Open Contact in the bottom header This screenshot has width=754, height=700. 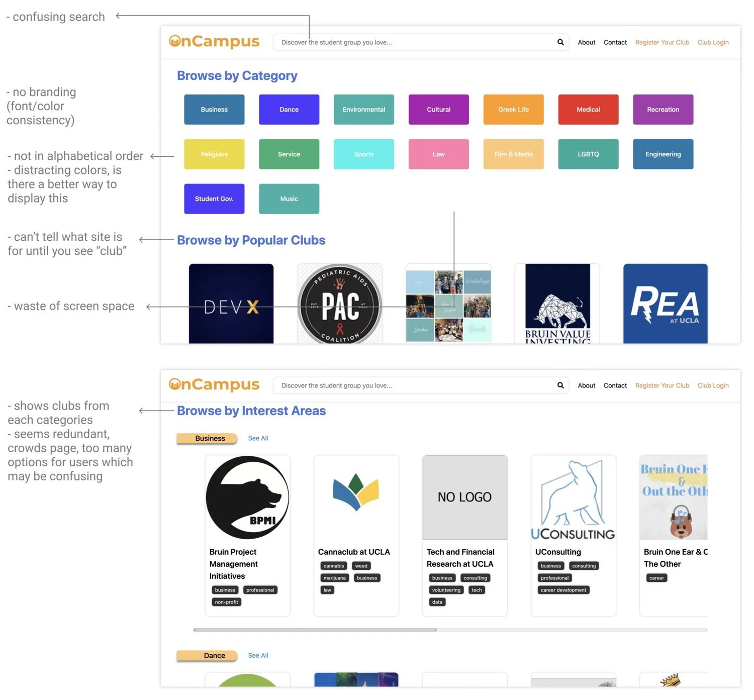click(615, 385)
